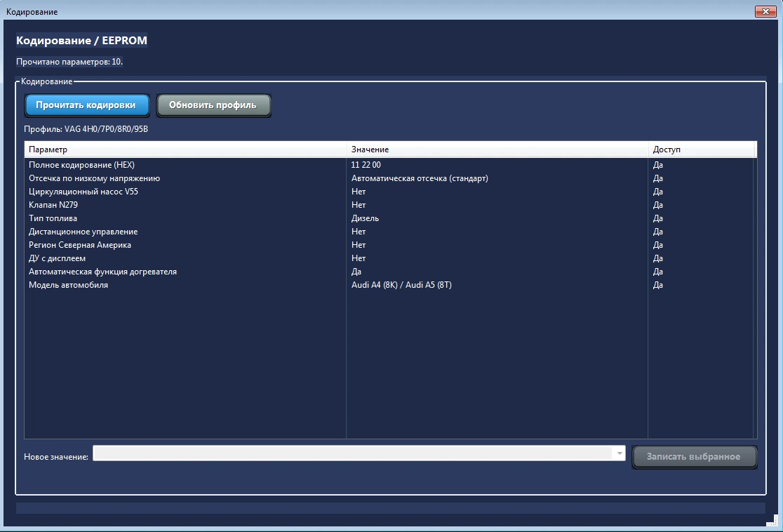783x532 pixels.
Task: Select the Регион Северная Америка row
Action: (391, 245)
